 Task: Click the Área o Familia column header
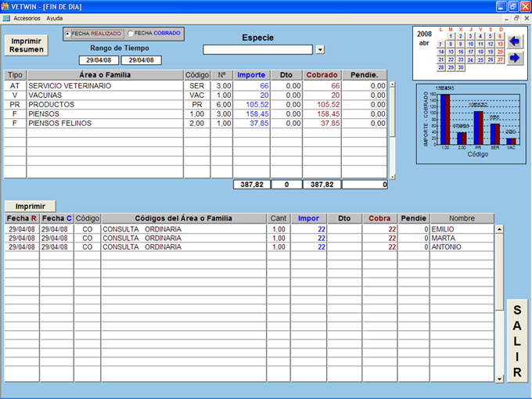coord(105,75)
